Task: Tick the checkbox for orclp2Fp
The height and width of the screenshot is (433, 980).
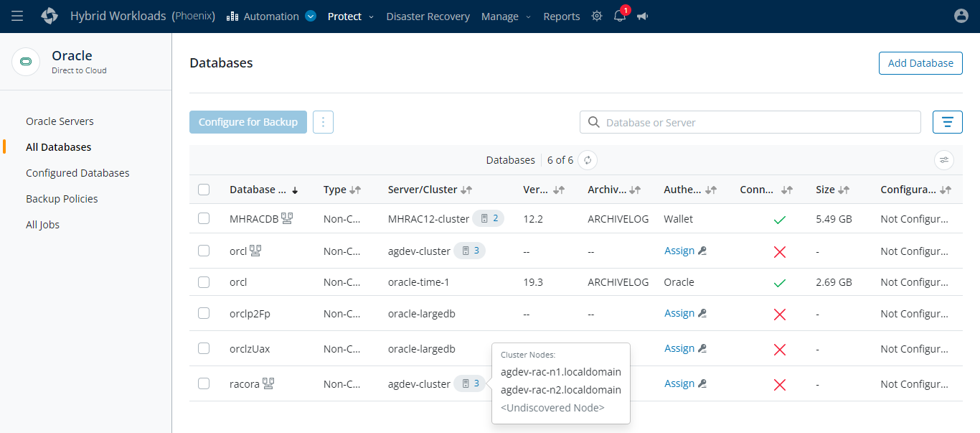Action: click(x=204, y=313)
